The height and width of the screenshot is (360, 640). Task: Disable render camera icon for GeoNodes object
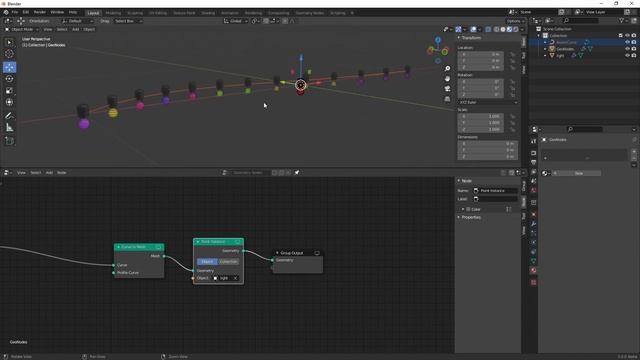(634, 49)
